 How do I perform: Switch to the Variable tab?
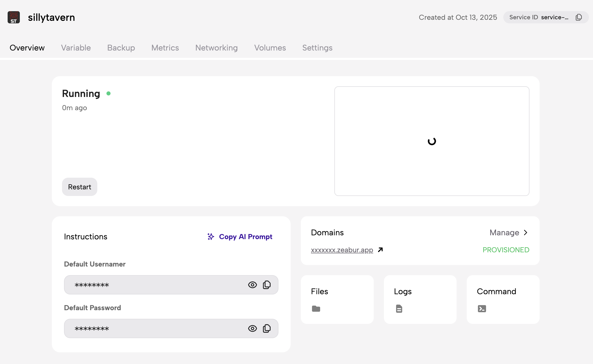(x=76, y=48)
